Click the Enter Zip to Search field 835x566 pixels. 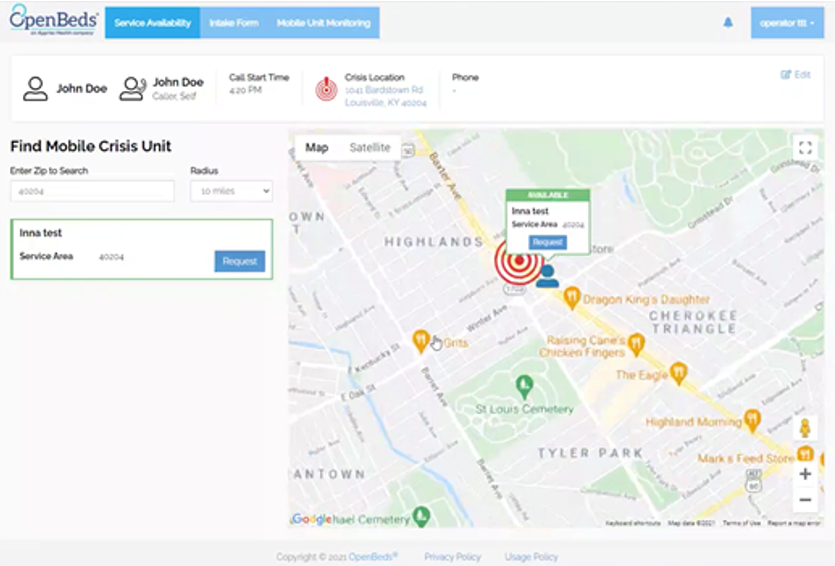point(92,190)
